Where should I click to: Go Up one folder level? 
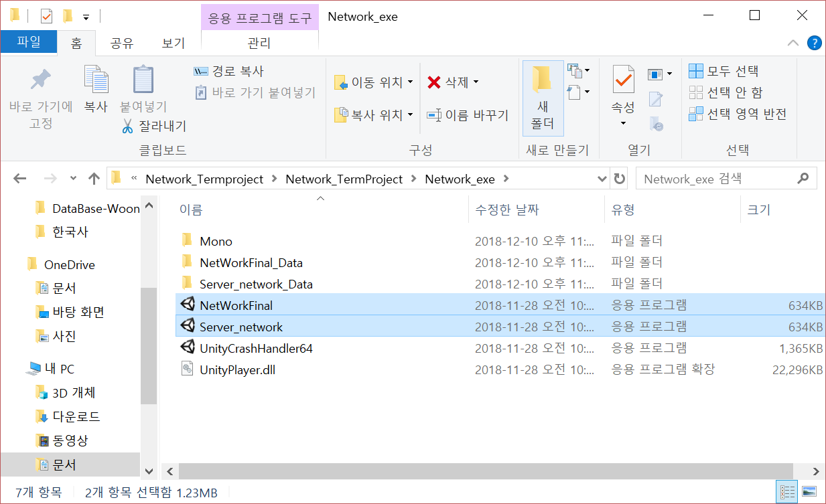[x=94, y=179]
